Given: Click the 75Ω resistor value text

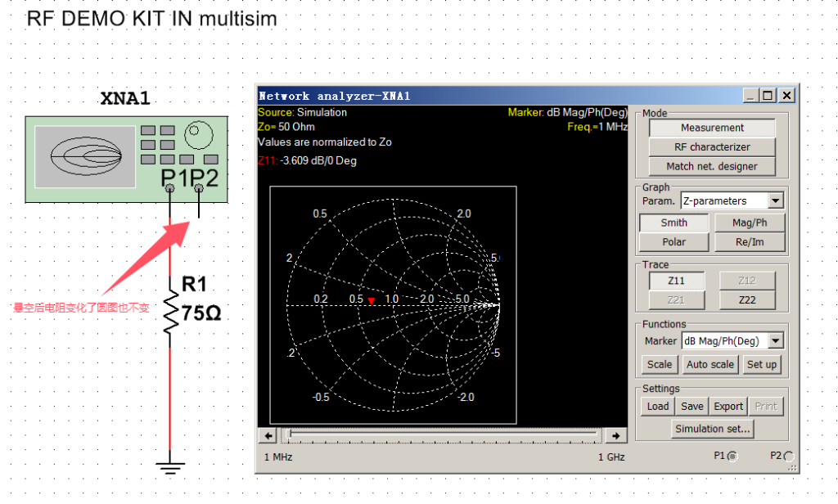Looking at the screenshot, I should pos(201,313).
